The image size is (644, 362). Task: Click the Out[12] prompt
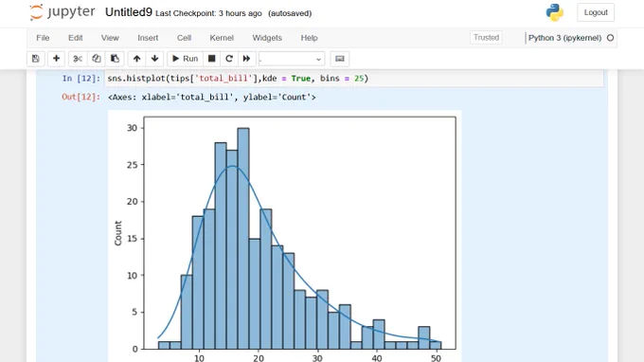pyautogui.click(x=81, y=97)
